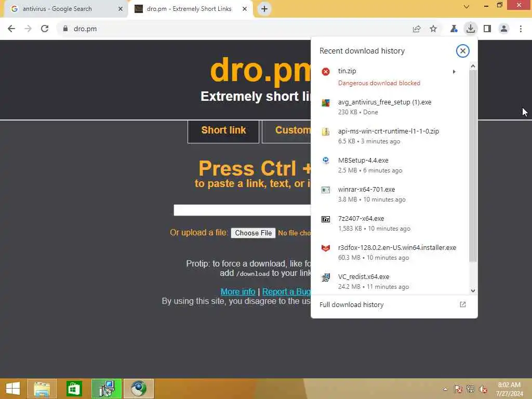Click the Choose File button
Screen dimensions: 532x399
point(253,233)
